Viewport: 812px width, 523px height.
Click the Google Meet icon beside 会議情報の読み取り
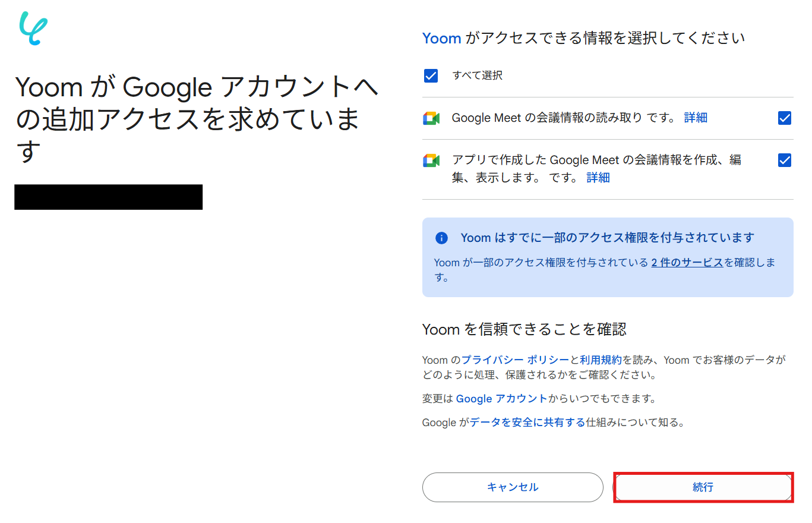pos(431,118)
